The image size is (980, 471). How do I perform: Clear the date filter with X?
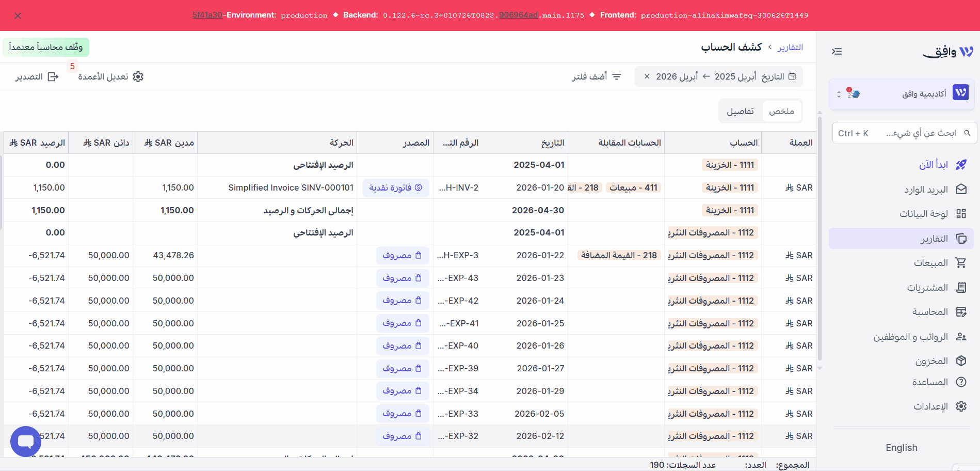click(x=647, y=76)
